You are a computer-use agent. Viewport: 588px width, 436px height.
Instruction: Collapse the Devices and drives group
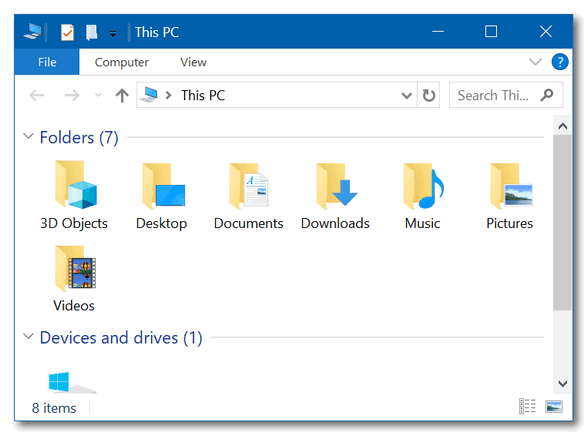(28, 336)
